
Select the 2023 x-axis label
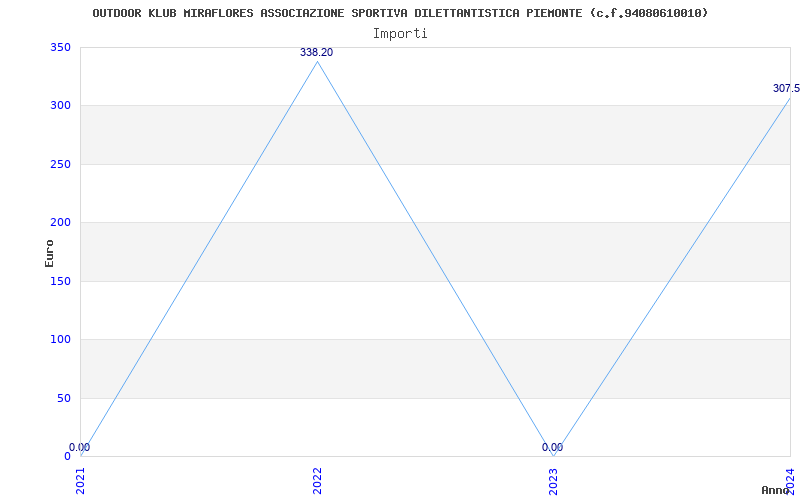pyautogui.click(x=554, y=481)
